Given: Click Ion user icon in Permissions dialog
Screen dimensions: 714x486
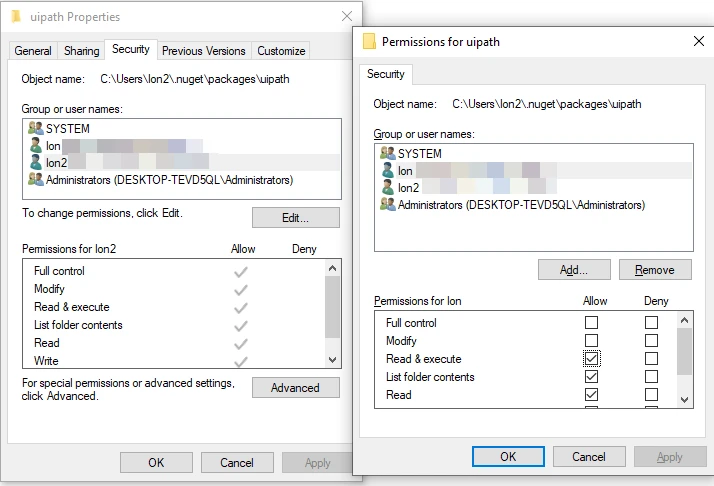Looking at the screenshot, I should [388, 170].
